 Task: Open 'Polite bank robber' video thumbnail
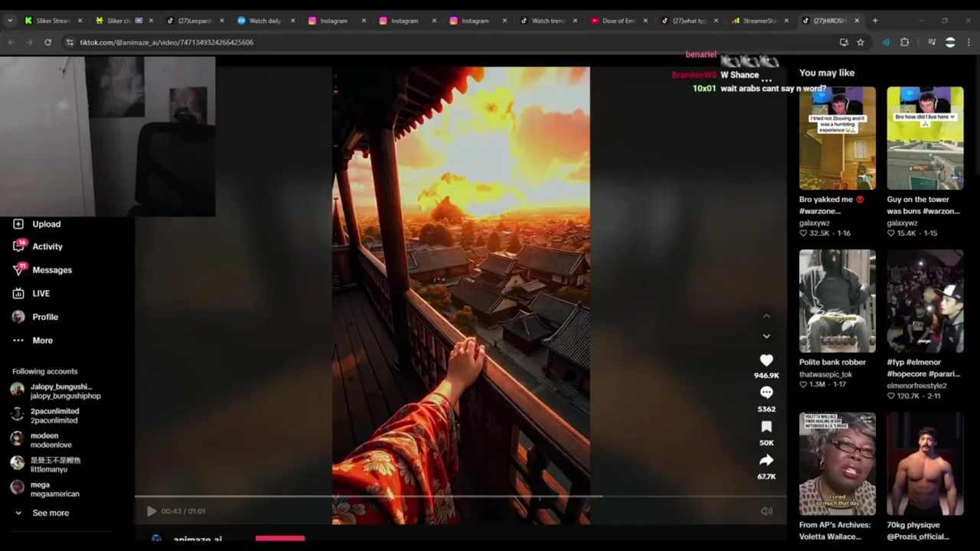[x=837, y=301]
